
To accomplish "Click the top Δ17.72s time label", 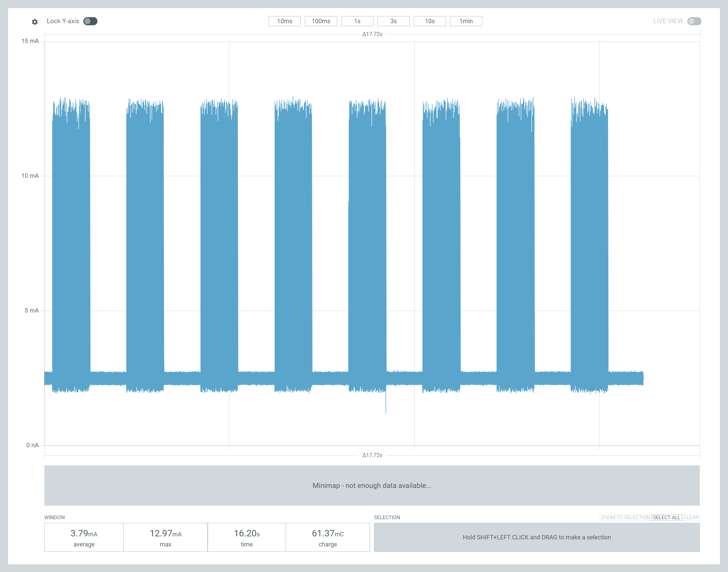I will coord(372,34).
